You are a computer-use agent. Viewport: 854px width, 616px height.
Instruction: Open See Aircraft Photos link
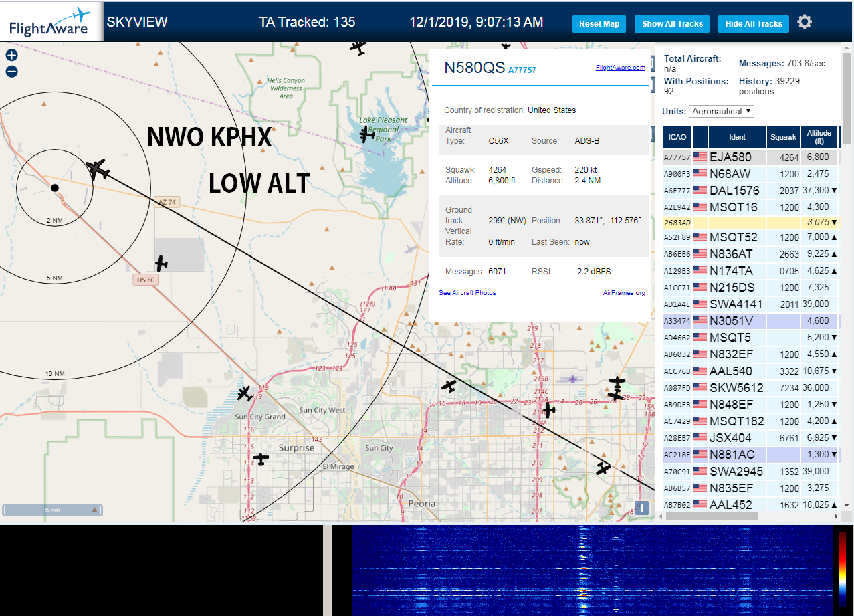tap(467, 293)
